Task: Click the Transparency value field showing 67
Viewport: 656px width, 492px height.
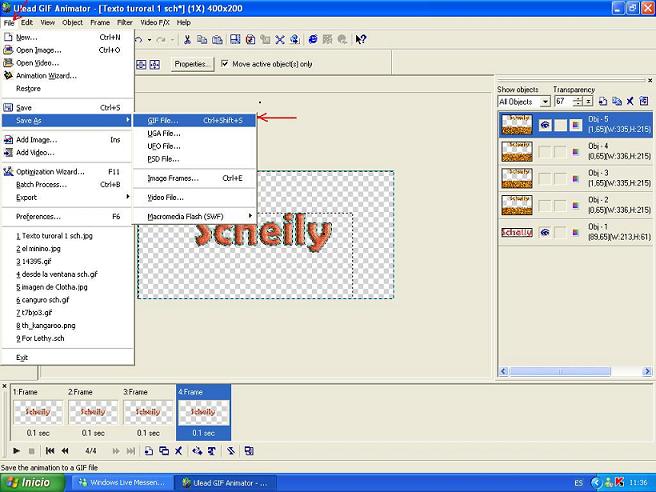Action: click(x=564, y=101)
